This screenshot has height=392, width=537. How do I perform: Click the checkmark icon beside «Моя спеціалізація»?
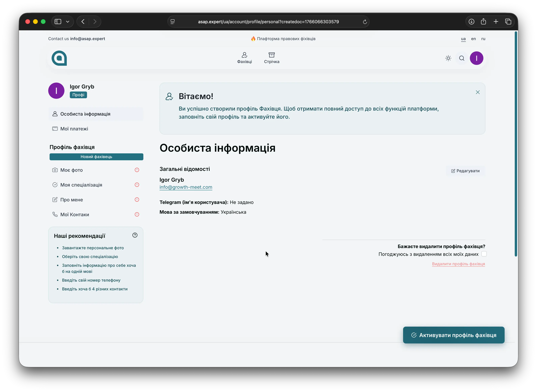[x=55, y=185]
